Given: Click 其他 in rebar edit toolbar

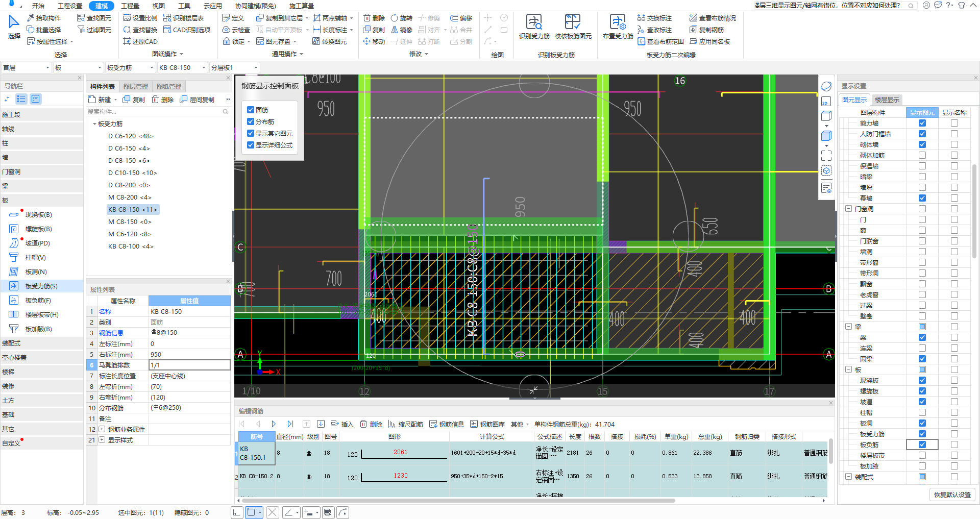Looking at the screenshot, I should pyautogui.click(x=520, y=424).
